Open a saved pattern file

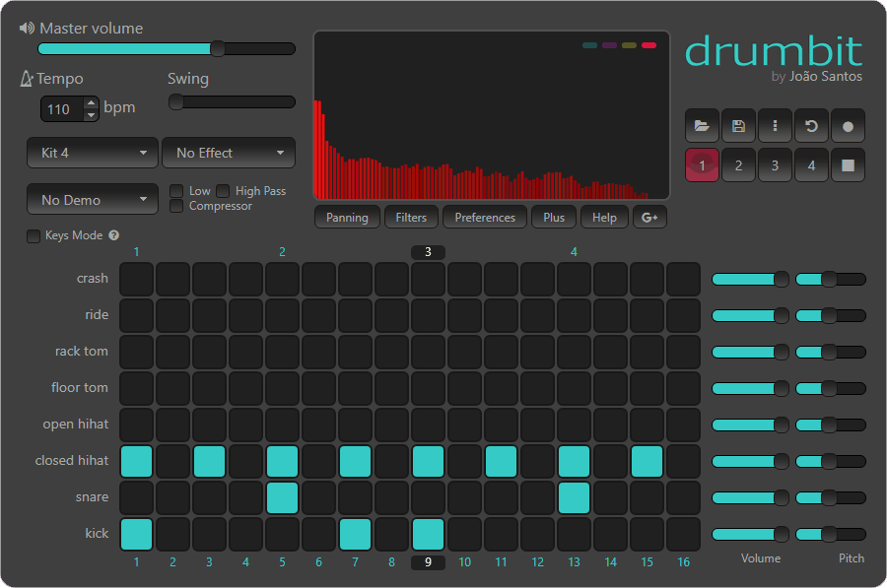[701, 125]
